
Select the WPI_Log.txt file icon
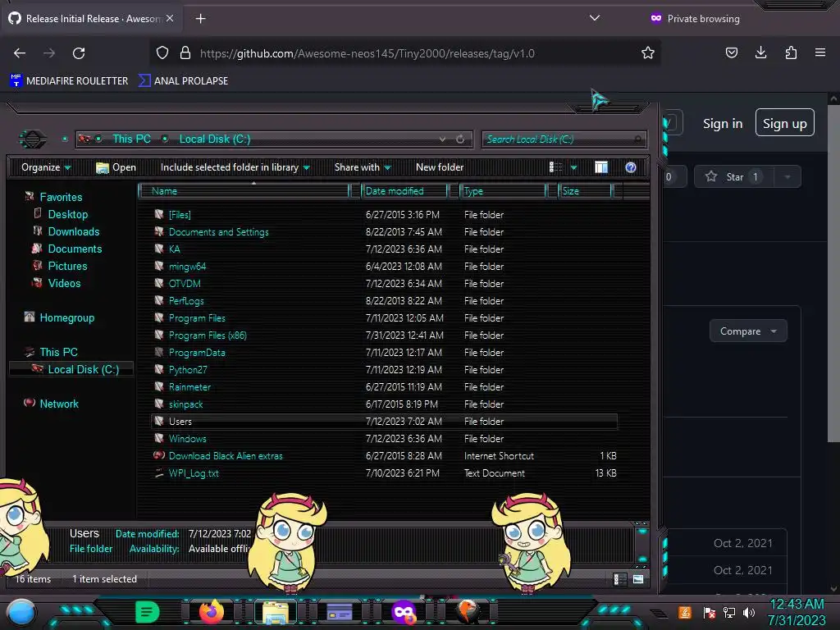(x=159, y=473)
